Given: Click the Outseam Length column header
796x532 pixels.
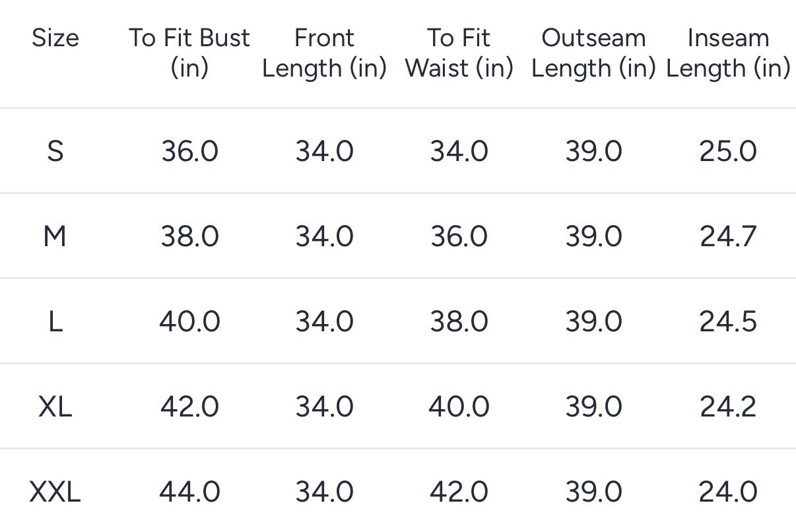Looking at the screenshot, I should point(593,53).
